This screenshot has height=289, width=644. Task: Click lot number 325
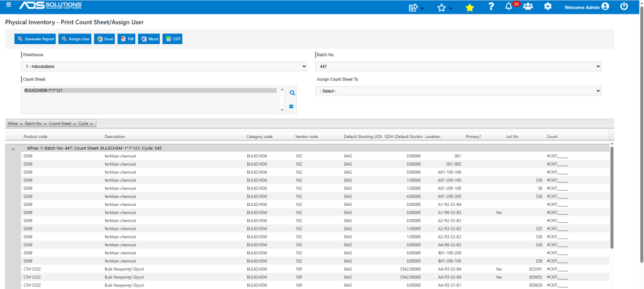pos(539,229)
